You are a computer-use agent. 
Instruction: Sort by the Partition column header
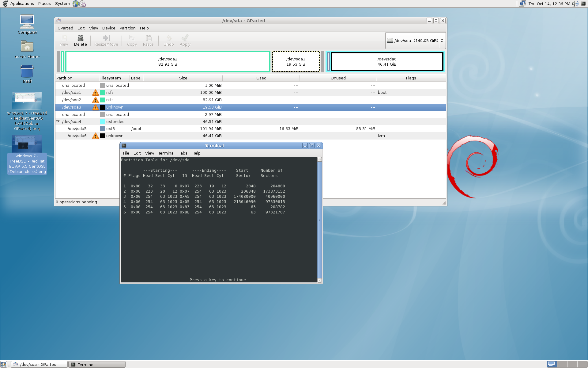77,78
